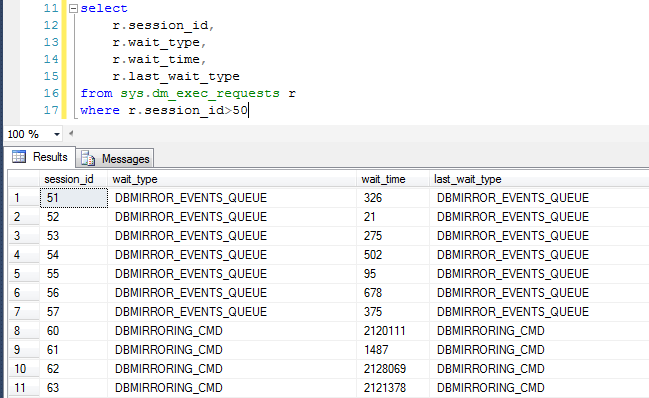The image size is (649, 398).
Task: Collapse the select statement outline box
Action: 73,8
